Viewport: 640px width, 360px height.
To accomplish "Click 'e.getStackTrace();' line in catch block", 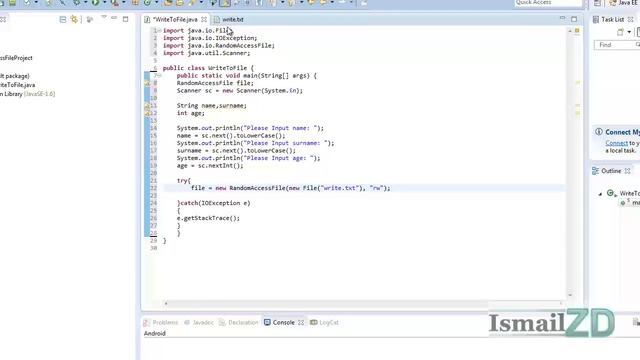I will pos(208,218).
